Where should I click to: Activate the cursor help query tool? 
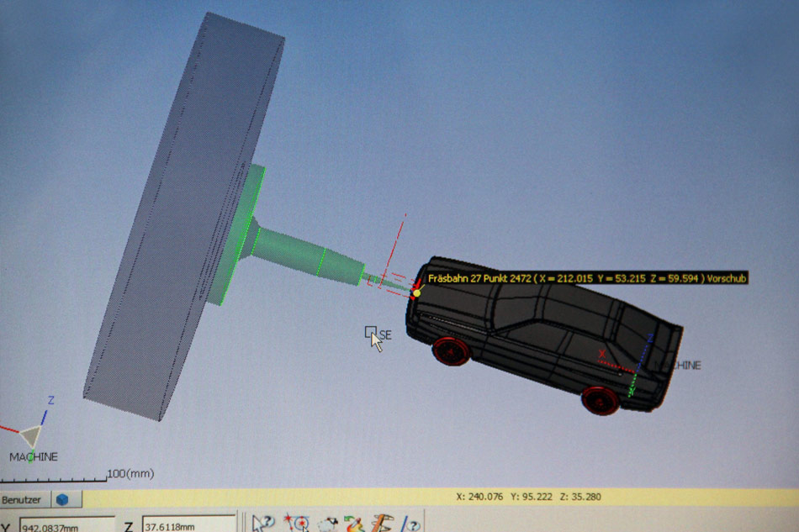pyautogui.click(x=262, y=524)
